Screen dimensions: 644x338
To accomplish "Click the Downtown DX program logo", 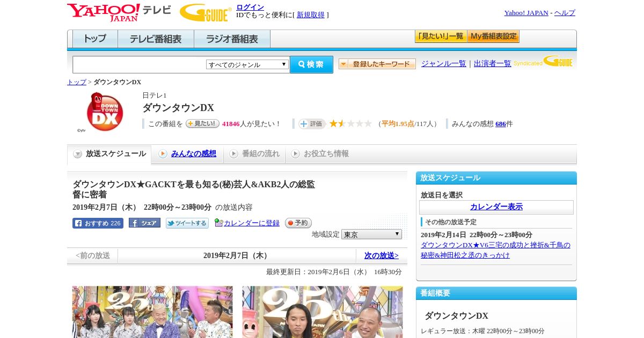I will tap(105, 112).
